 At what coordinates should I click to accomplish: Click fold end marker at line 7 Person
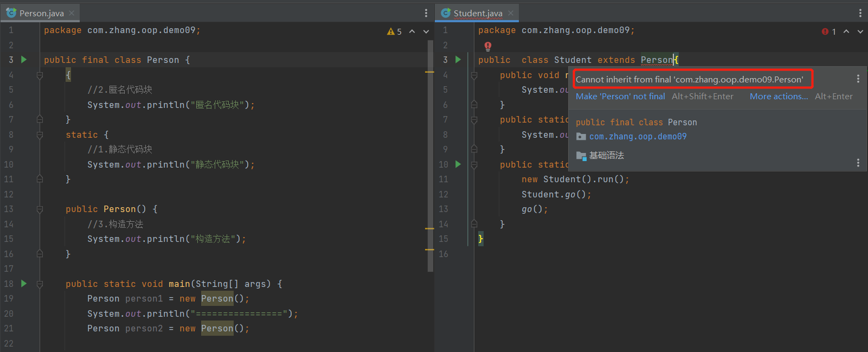point(40,119)
